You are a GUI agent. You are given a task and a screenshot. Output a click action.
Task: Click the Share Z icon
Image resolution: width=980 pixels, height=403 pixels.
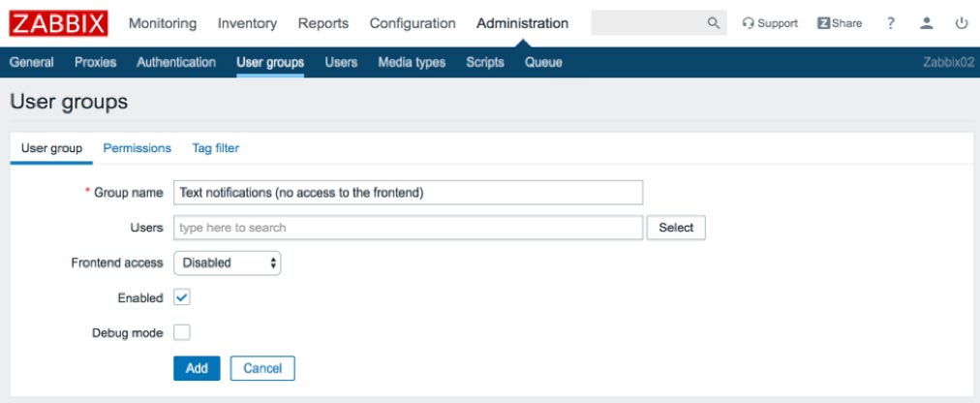click(x=823, y=24)
